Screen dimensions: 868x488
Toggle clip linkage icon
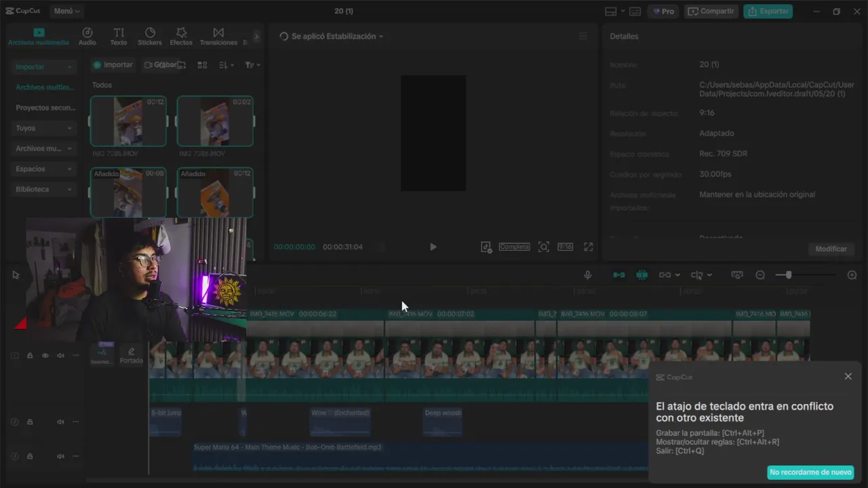tap(665, 275)
